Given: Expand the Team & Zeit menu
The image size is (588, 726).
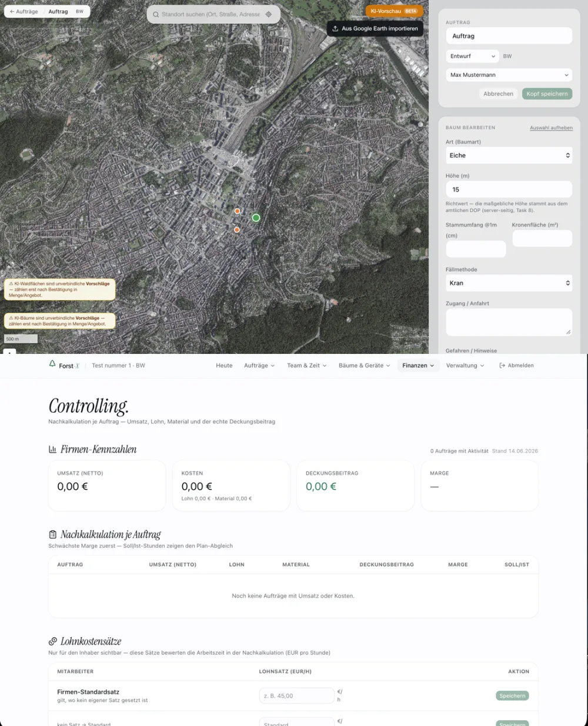Looking at the screenshot, I should pyautogui.click(x=306, y=366).
